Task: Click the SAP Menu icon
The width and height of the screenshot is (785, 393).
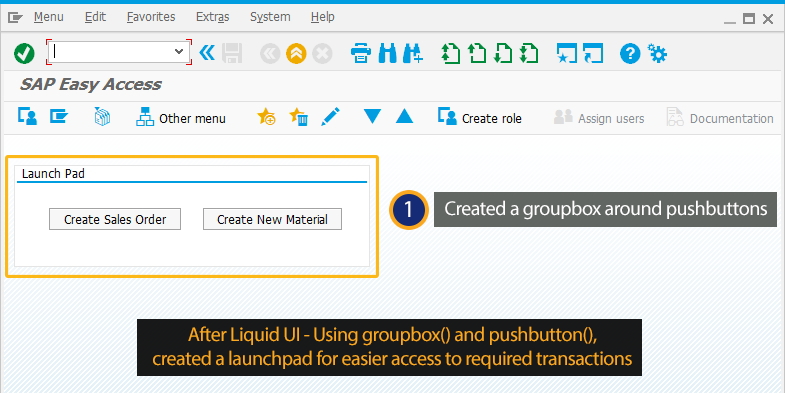Action: coord(59,117)
